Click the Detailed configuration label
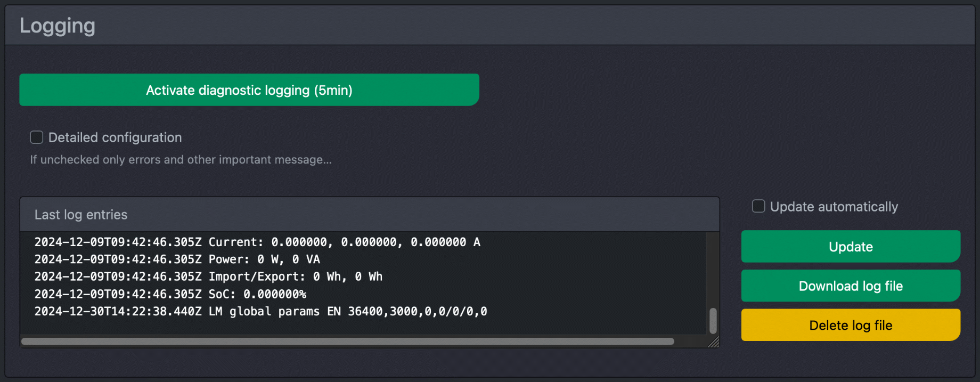 click(115, 137)
